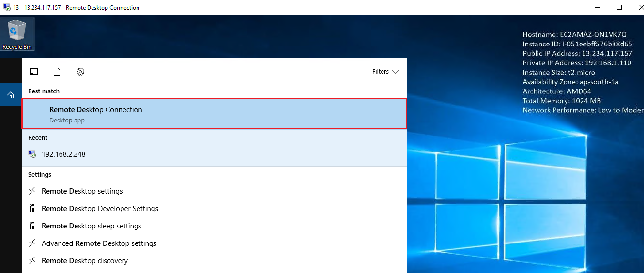This screenshot has height=273, width=644.
Task: Minimize the Remote Desktop Connection window
Action: pyautogui.click(x=597, y=7)
